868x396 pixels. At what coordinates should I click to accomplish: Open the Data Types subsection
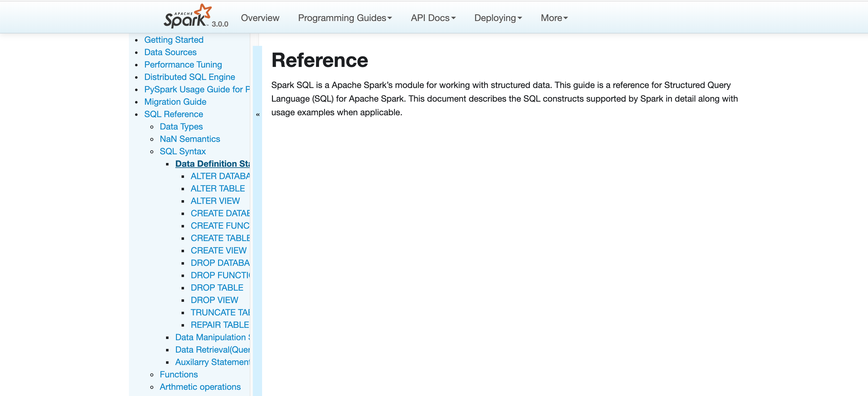(x=181, y=127)
